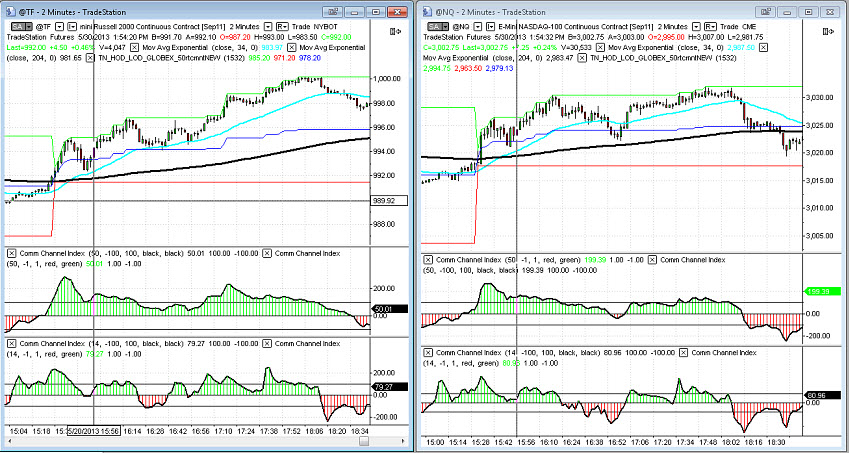Open the bar-type dropdown in @TF chart

click(72, 27)
